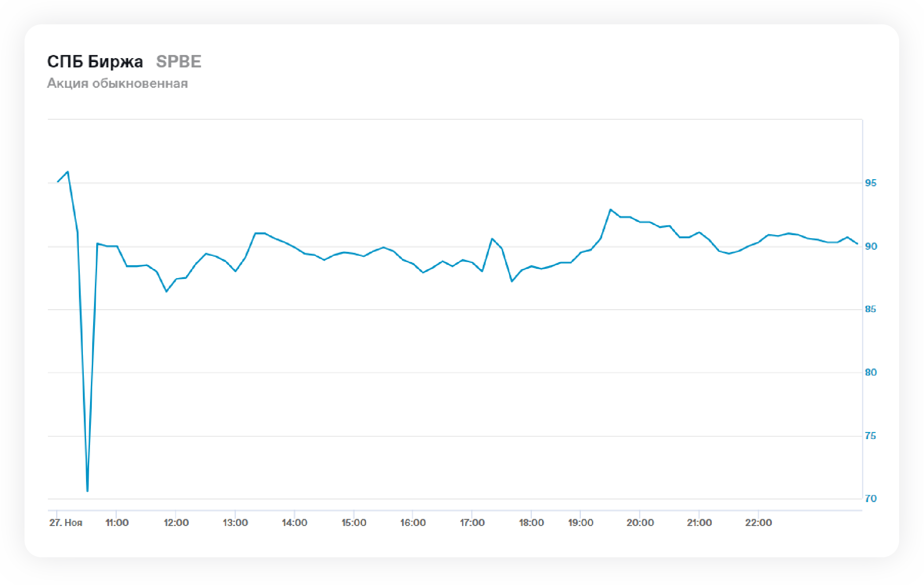Click the 11:00 time axis label

117,522
